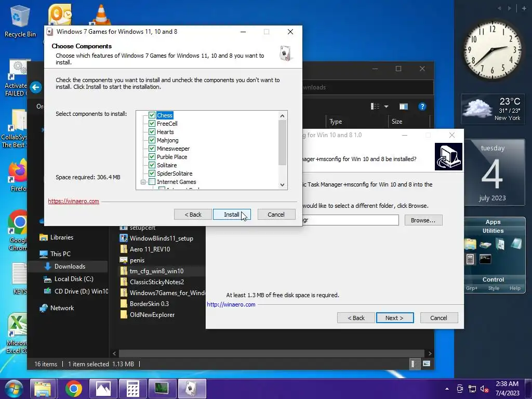This screenshot has height=399, width=532.
Task: Click the Browse button for destination folder
Action: (x=423, y=220)
